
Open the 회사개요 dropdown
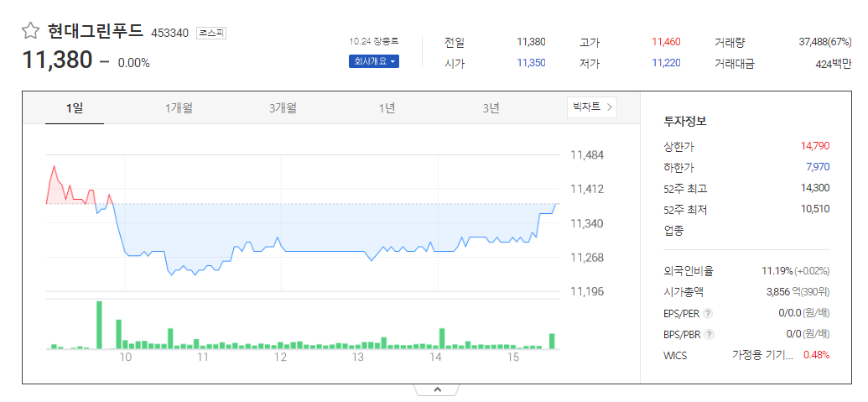(x=374, y=61)
